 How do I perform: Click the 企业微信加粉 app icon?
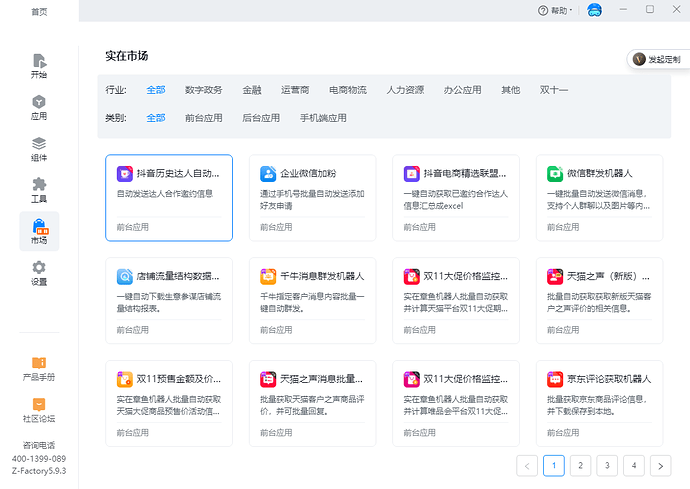268,173
